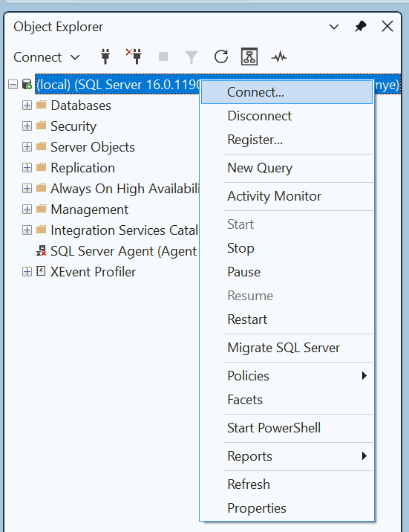Choose Facets from the context menu
The height and width of the screenshot is (532, 409).
coord(287,400)
